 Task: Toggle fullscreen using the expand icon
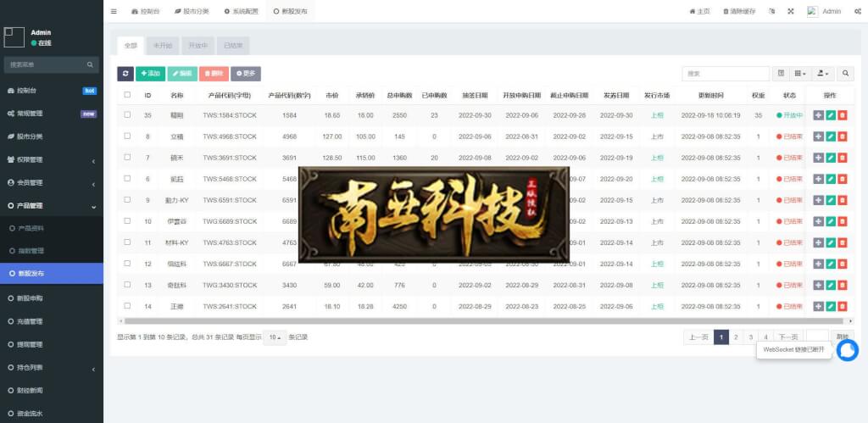(791, 11)
